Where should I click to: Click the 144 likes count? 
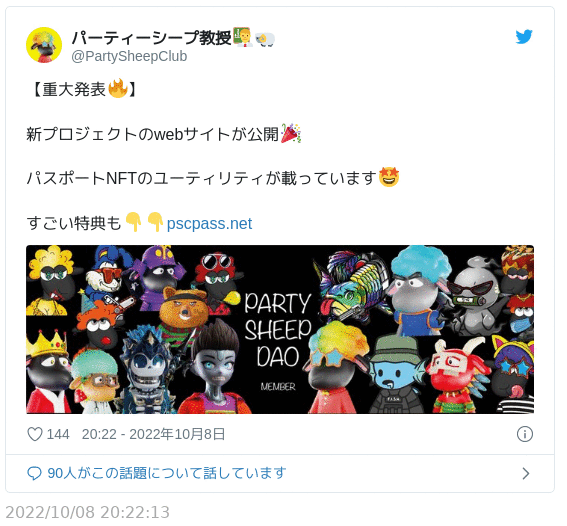click(58, 434)
